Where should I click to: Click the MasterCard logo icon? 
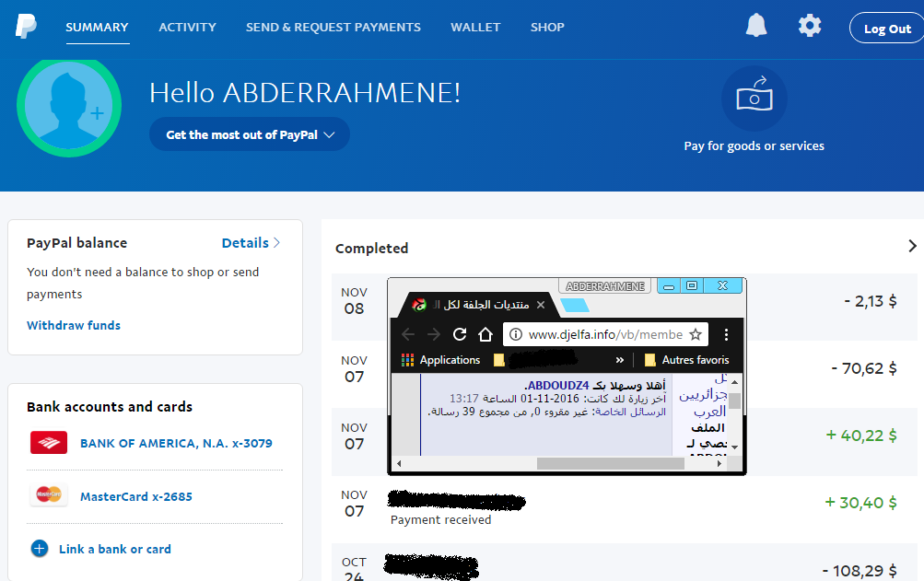click(x=49, y=495)
